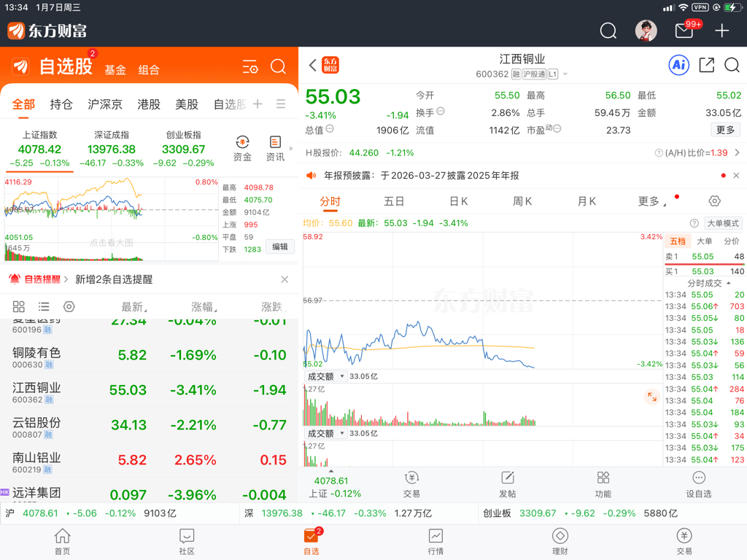Open watchlist group menu (three lines)

pyautogui.click(x=281, y=104)
